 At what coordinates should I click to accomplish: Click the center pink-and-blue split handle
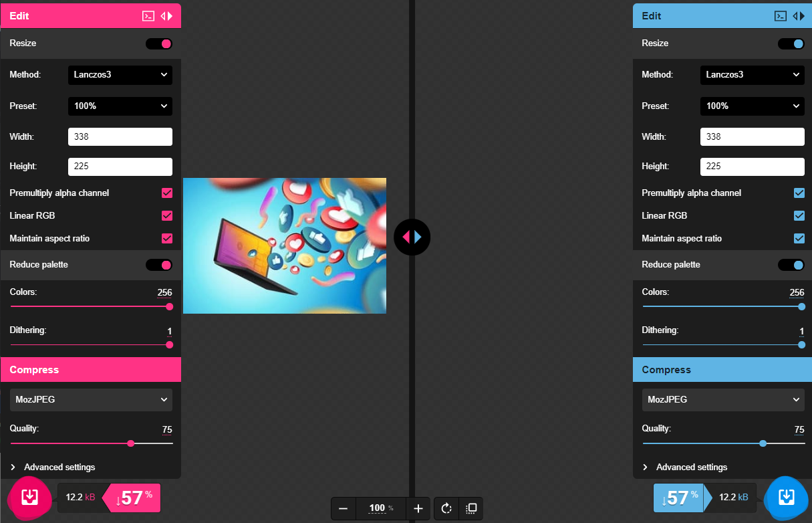tap(412, 237)
